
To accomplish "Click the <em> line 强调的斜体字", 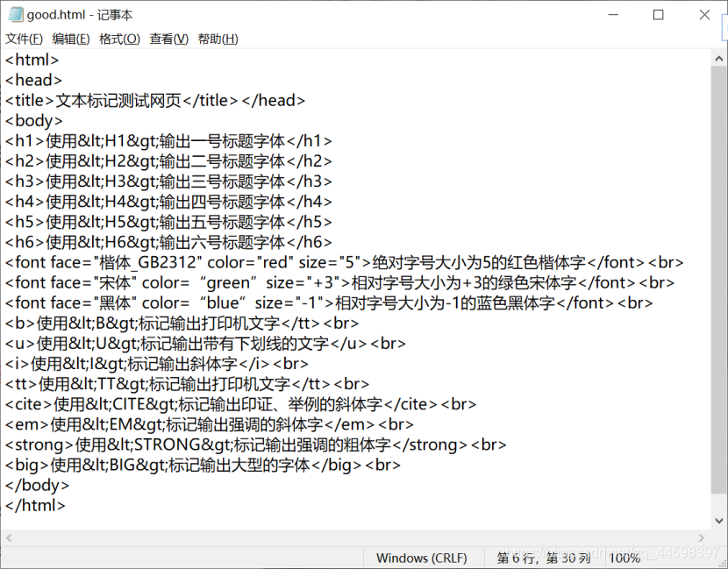I will pyautogui.click(x=209, y=424).
